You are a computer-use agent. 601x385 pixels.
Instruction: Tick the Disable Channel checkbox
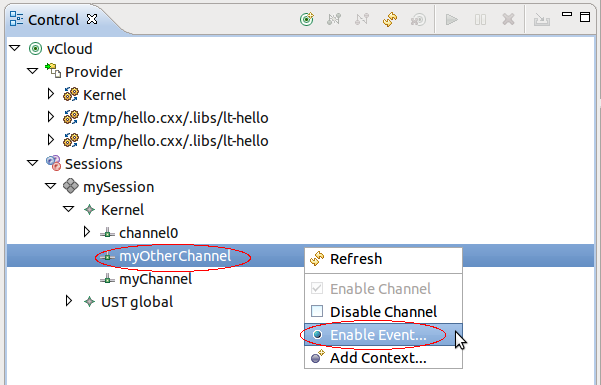point(317,311)
